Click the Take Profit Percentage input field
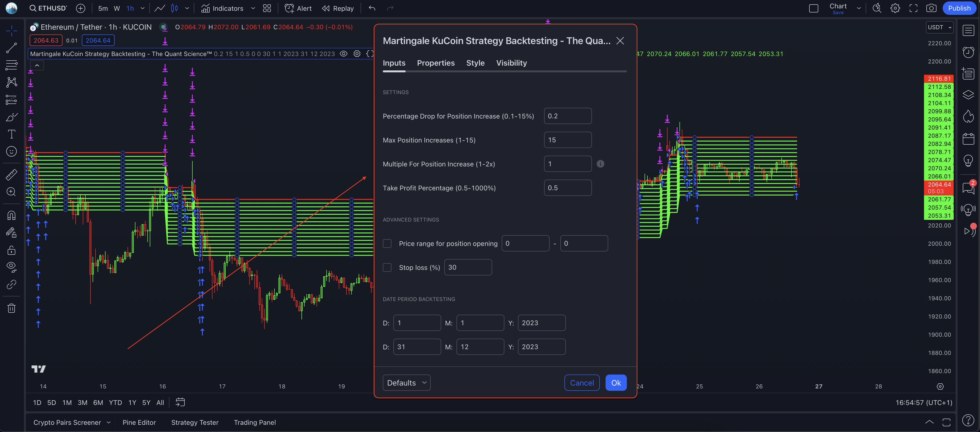Screen dimensions: 980x432 [x=567, y=188]
